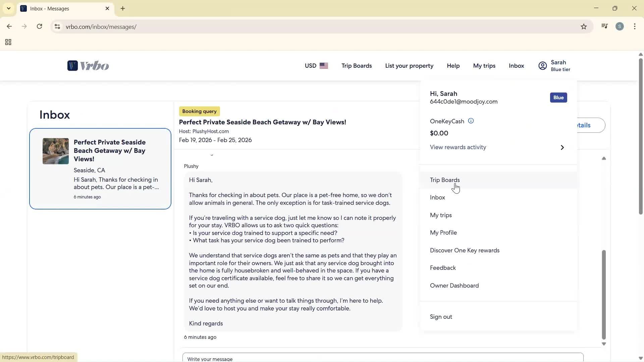Click the back navigation arrow
Image resolution: width=644 pixels, height=362 pixels.
(9, 26)
